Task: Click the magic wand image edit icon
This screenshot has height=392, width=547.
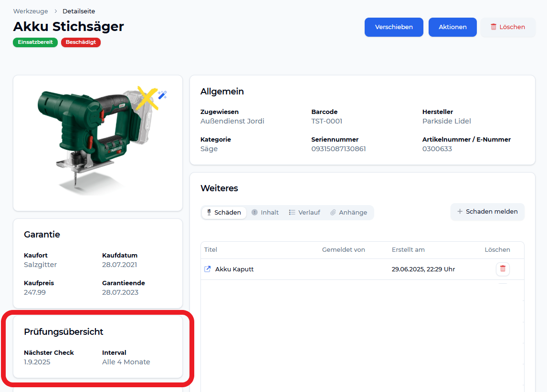Action: click(162, 95)
